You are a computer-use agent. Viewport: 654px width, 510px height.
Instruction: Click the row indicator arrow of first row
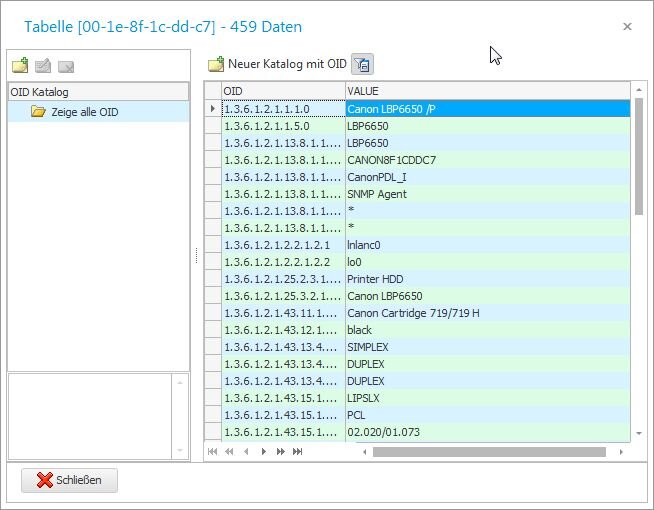point(213,109)
